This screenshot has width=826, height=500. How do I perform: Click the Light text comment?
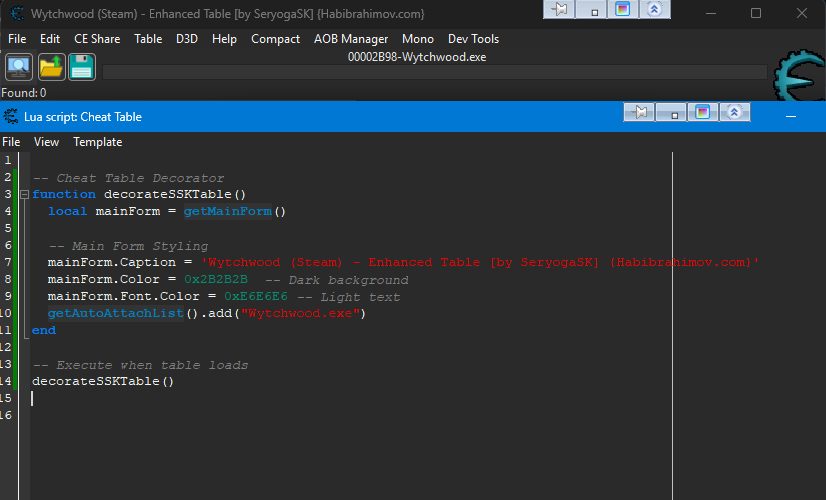tap(349, 297)
